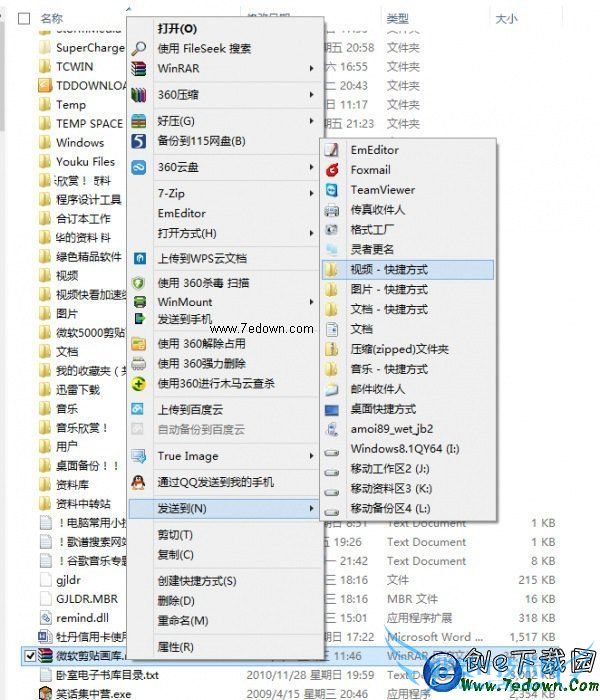Expand the 打开方式(H) submenu arrow
Image resolution: width=600 pixels, height=700 pixels.
[x=311, y=233]
